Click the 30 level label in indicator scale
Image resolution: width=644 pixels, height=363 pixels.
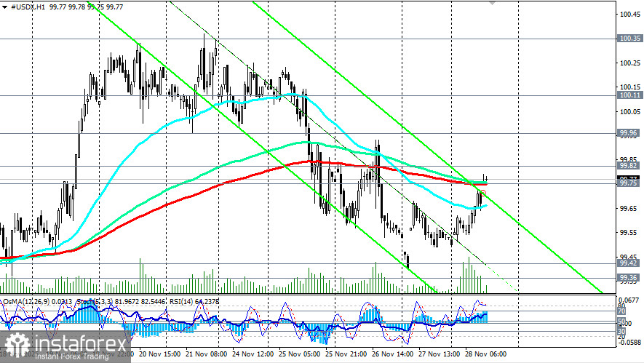coord(621,331)
